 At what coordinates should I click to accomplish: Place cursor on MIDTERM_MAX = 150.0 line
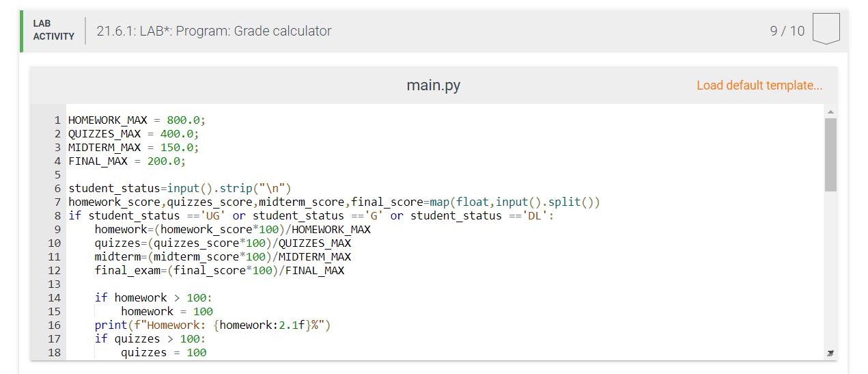coord(133,148)
